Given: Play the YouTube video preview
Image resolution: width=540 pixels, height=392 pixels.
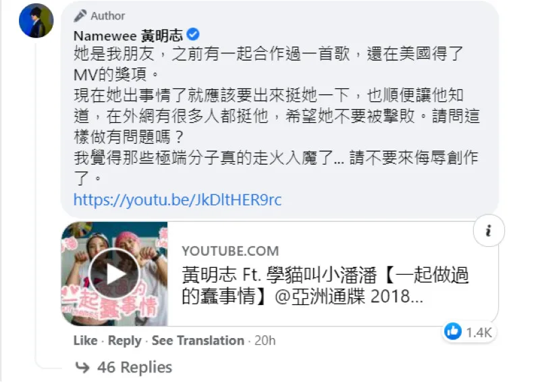Looking at the screenshot, I should coord(114,274).
